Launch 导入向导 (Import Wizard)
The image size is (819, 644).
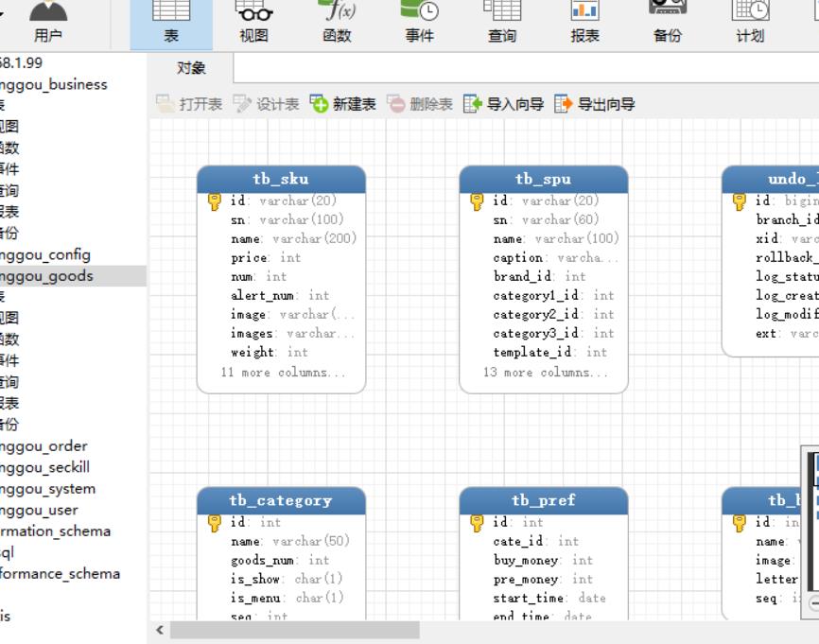(503, 104)
